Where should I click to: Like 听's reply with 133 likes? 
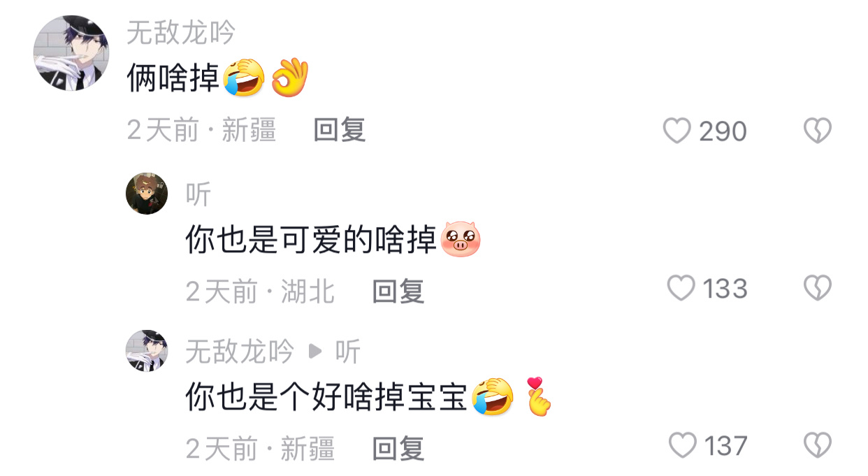click(681, 288)
